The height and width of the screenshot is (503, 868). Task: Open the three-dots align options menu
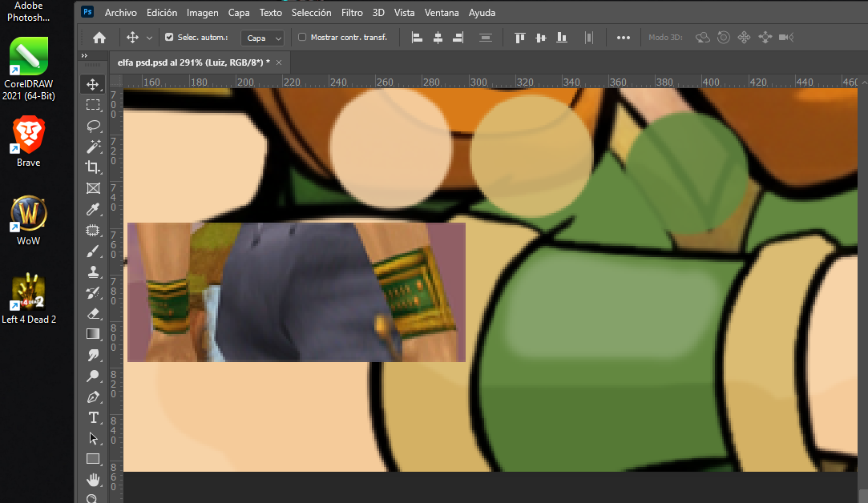click(624, 38)
